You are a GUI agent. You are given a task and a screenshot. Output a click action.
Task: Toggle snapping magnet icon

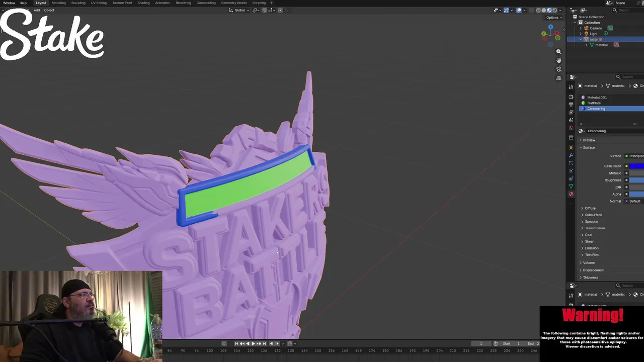[x=264, y=10]
